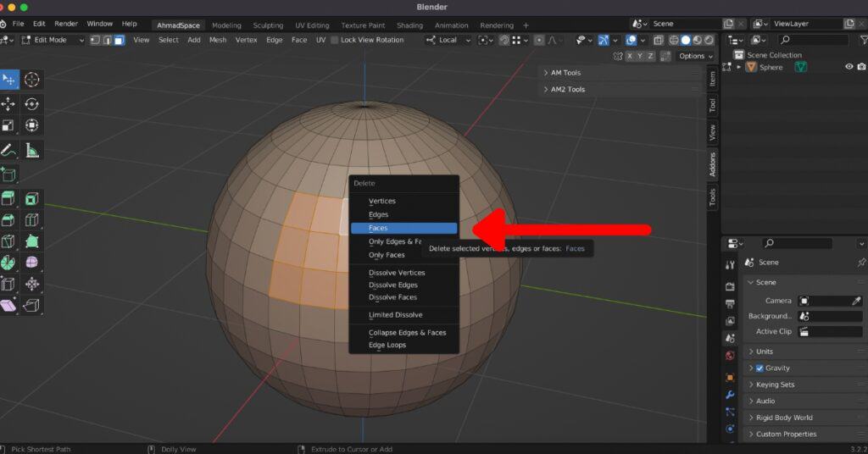
Task: Activate the Transform tool
Action: [31, 125]
